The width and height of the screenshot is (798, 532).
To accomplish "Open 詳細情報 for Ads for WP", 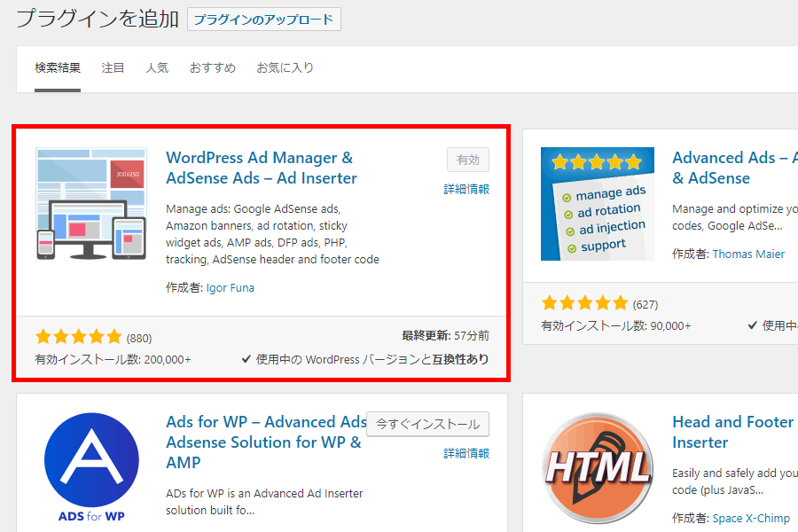I will [466, 453].
